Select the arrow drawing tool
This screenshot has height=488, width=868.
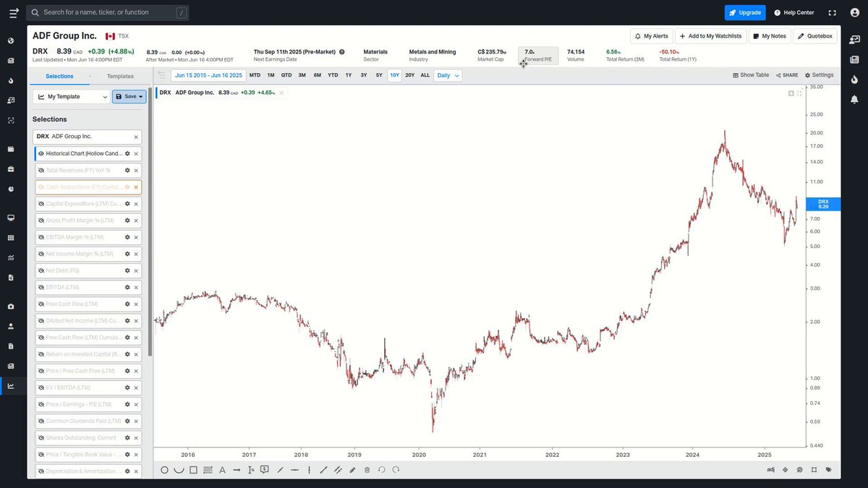point(237,470)
